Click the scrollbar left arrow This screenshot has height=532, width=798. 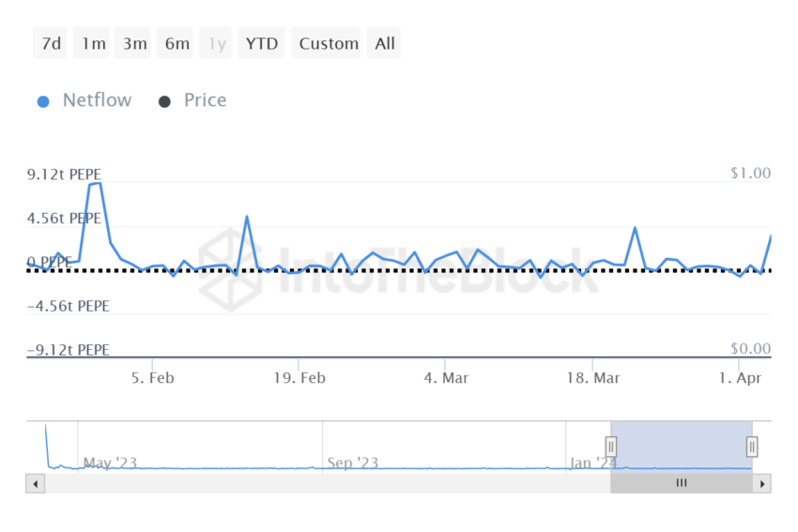36,484
